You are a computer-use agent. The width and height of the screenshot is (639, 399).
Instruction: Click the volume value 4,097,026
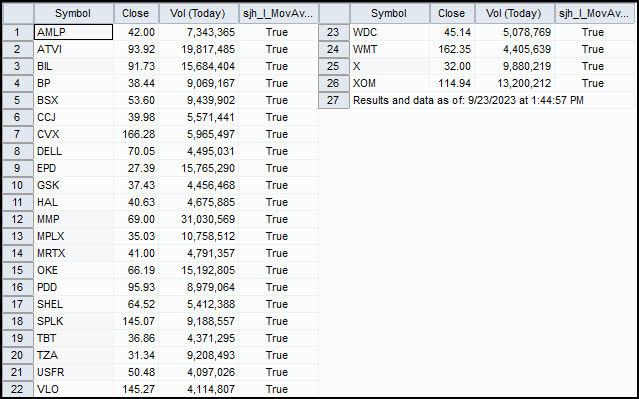[x=211, y=372]
